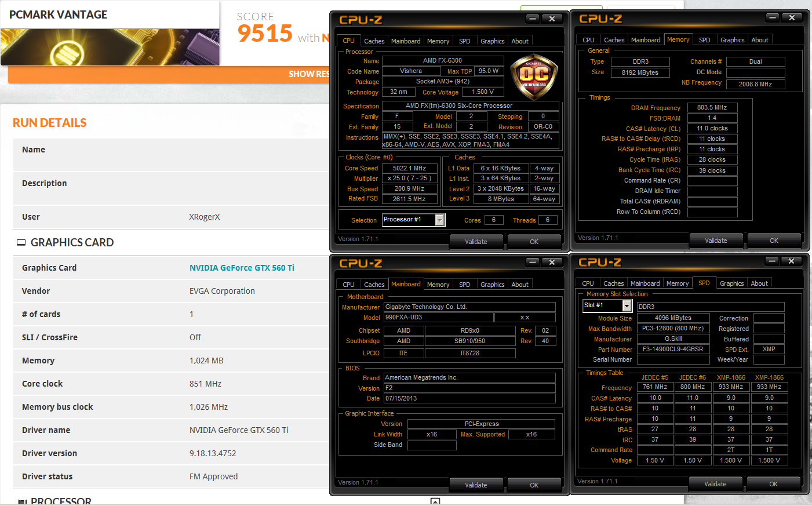Click the F3-14900CL9-4GBSR part number field
The width and height of the screenshot is (812, 506).
click(x=673, y=349)
